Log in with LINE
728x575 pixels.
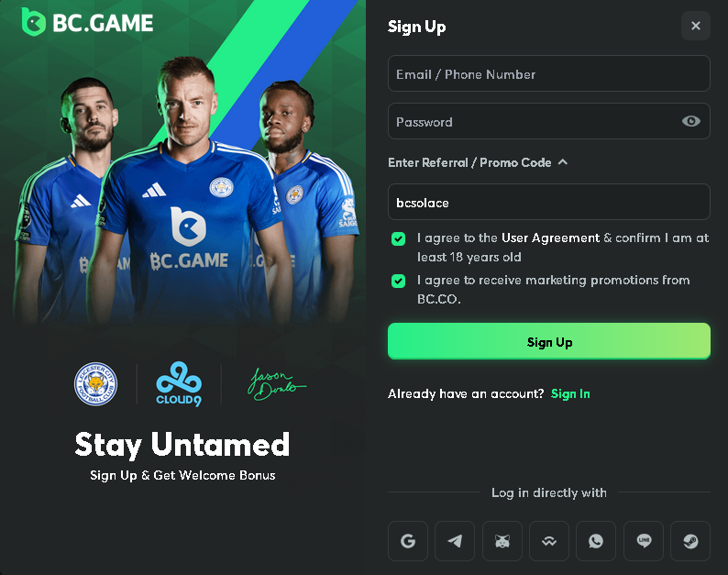coord(644,541)
